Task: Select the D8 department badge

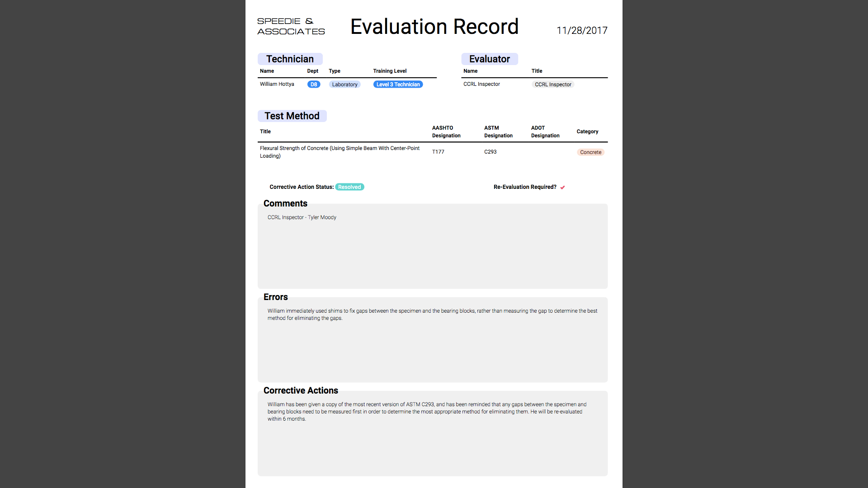Action: pos(314,84)
